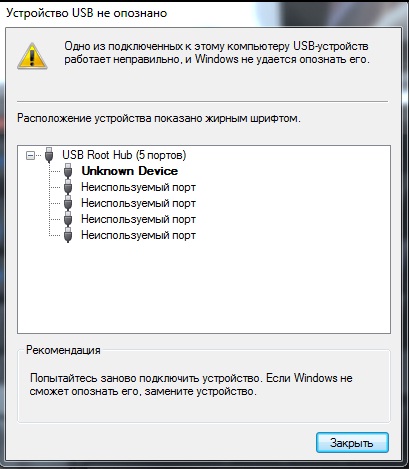Click the second Неиспользуемый порт plug icon
Viewport: 409px width, 469px height.
68,203
